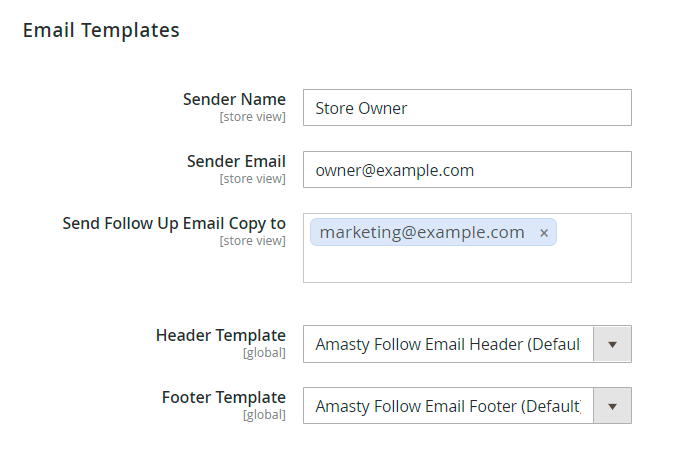Viewport: 685px width, 460px height.
Task: Focus the Sender Name text field
Action: pos(467,108)
